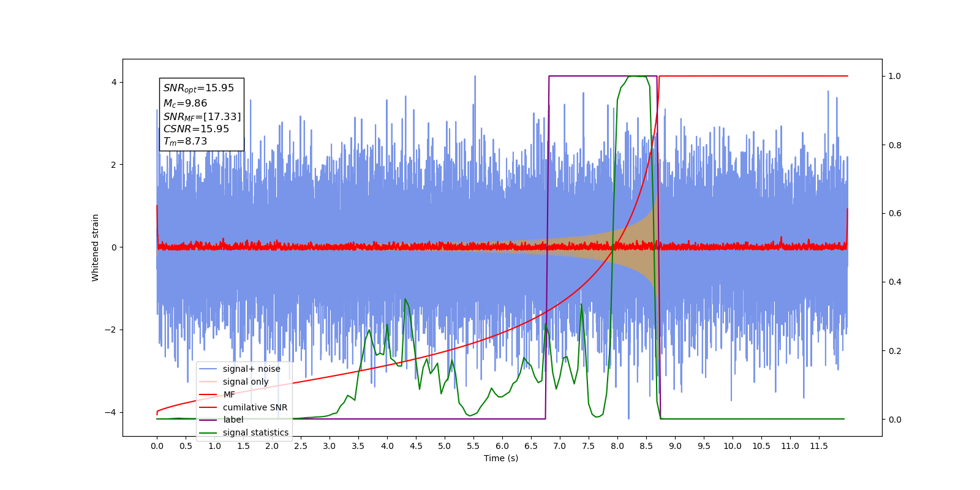Click the 'Time (s)' x-axis label
Image resolution: width=980 pixels, height=490 pixels.
(x=501, y=458)
